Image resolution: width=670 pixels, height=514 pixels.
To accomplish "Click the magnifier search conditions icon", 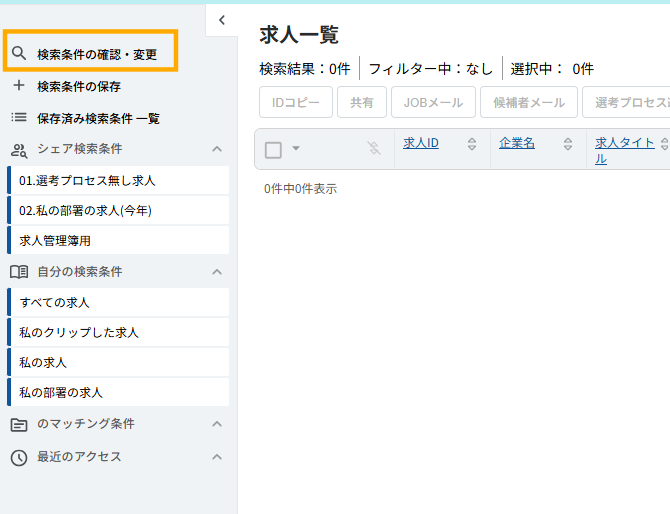I will pos(18,54).
